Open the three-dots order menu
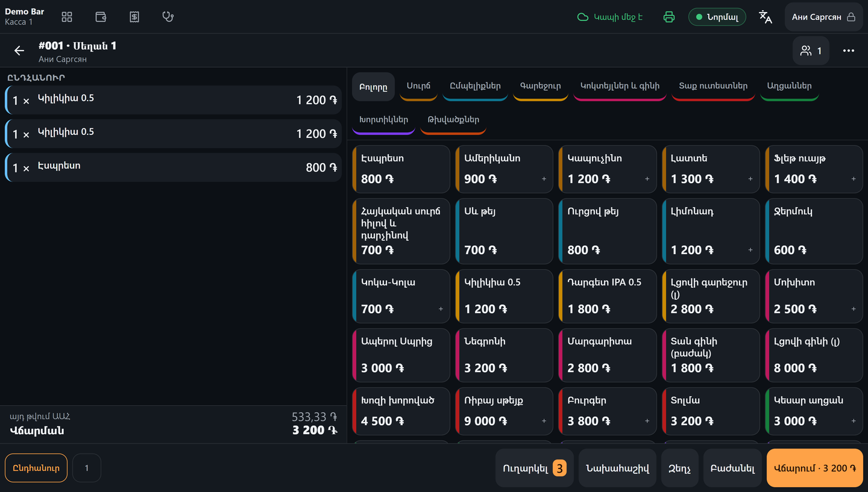868x492 pixels. (x=849, y=51)
